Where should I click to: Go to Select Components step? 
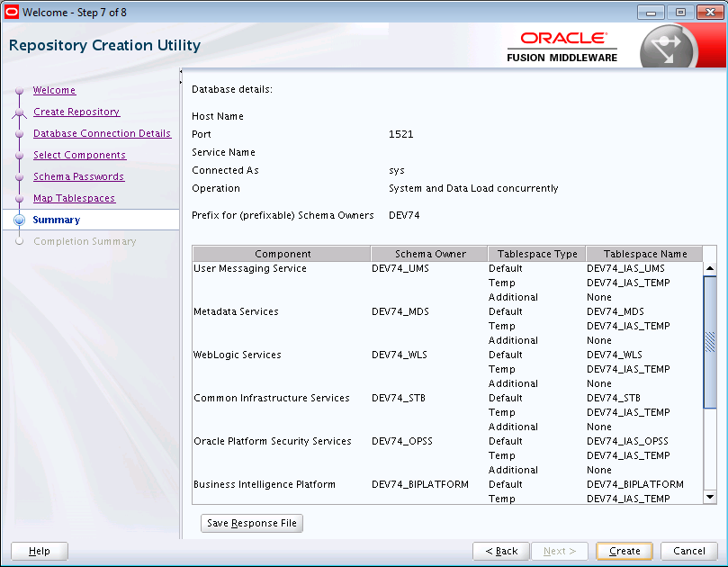point(79,155)
